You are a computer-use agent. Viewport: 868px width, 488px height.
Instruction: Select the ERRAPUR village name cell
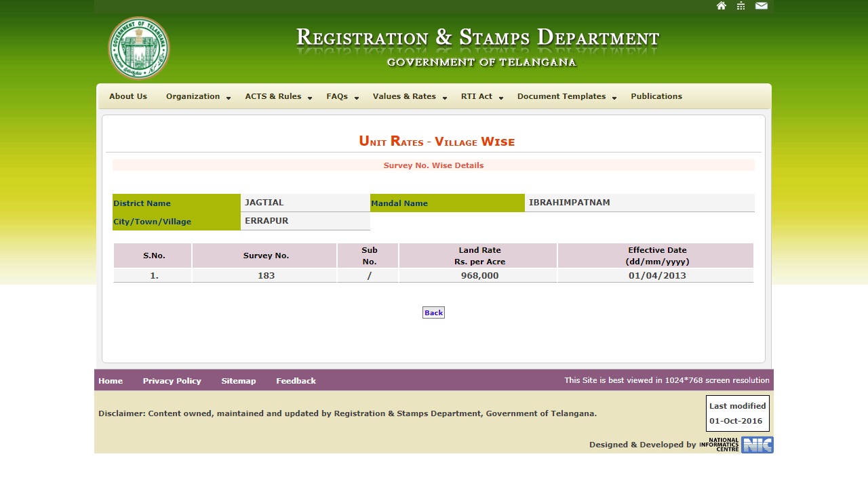tap(264, 221)
